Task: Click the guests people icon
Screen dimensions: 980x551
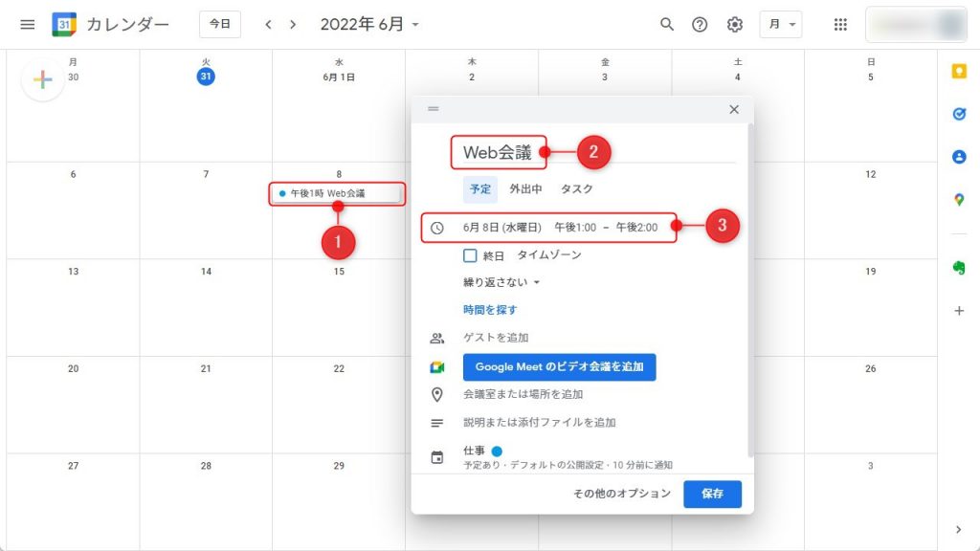Action: point(436,338)
